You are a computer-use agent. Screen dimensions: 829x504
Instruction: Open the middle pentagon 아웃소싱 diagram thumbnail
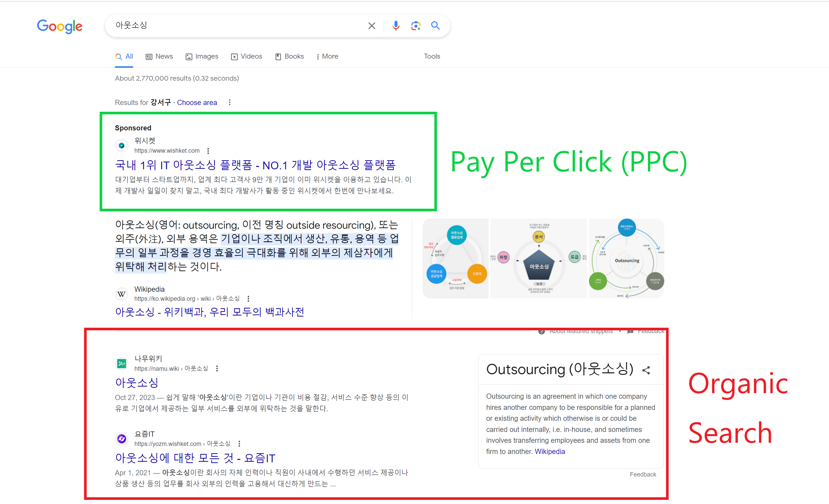(x=539, y=258)
